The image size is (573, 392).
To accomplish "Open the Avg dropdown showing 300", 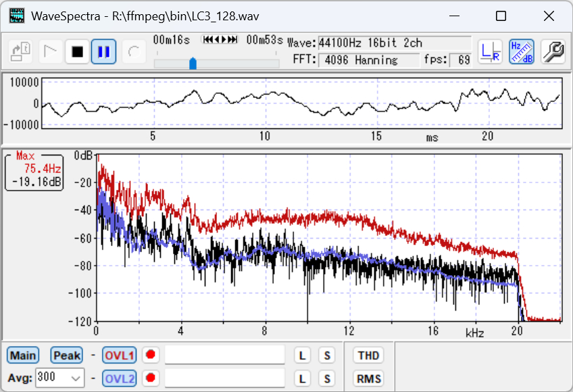I will tap(60, 378).
